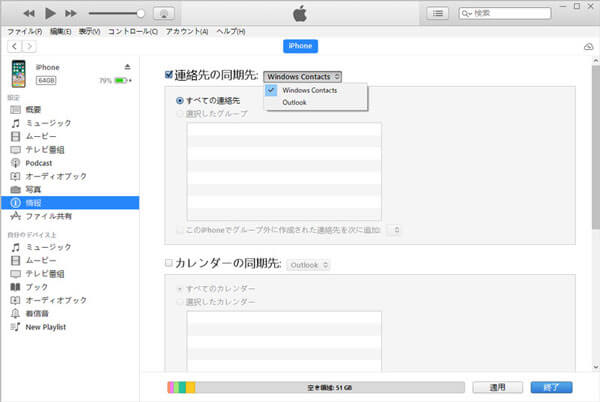Open the 表示 menu
This screenshot has width=600, height=402.
coord(90,31)
